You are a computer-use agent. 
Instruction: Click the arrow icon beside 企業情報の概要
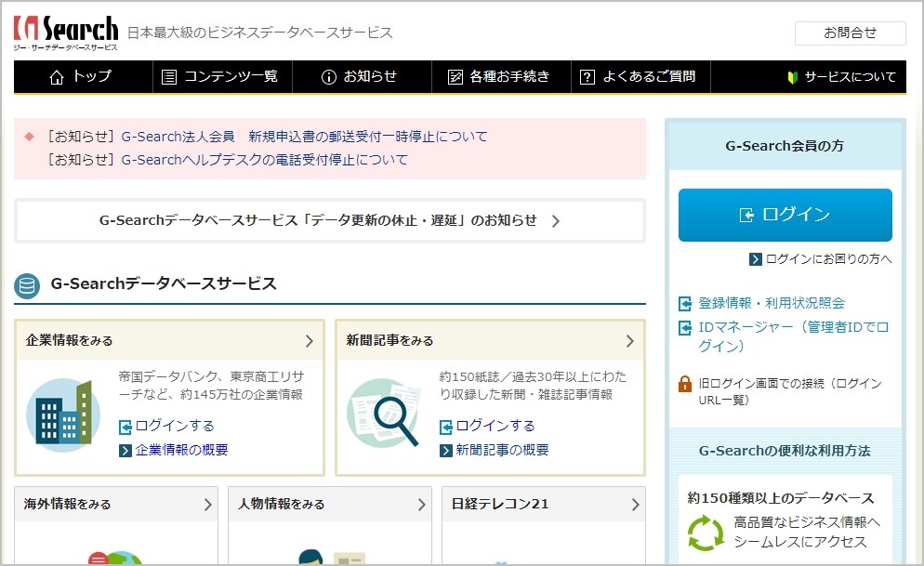125,451
